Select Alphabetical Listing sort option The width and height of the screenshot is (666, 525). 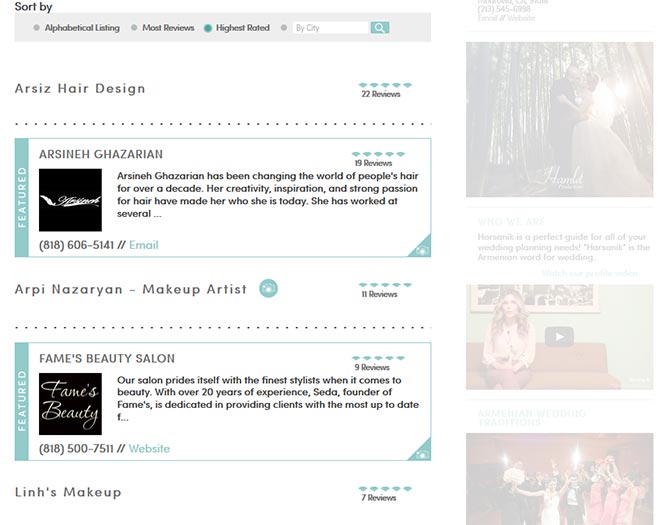tap(37, 28)
